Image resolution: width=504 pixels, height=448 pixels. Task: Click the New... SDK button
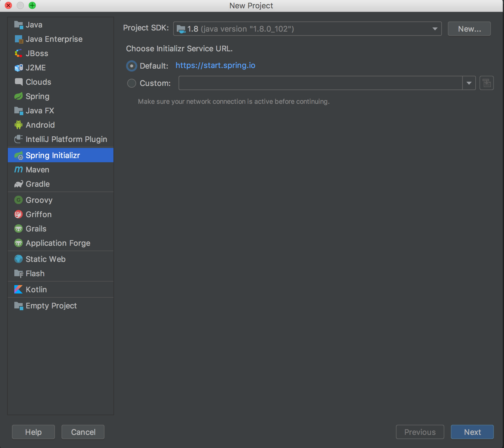pos(469,29)
